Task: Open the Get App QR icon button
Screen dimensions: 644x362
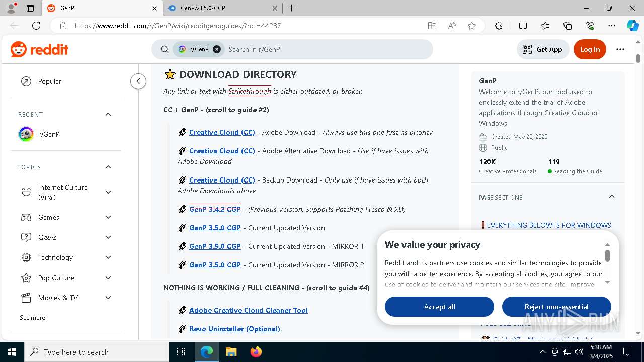Action: point(542,49)
